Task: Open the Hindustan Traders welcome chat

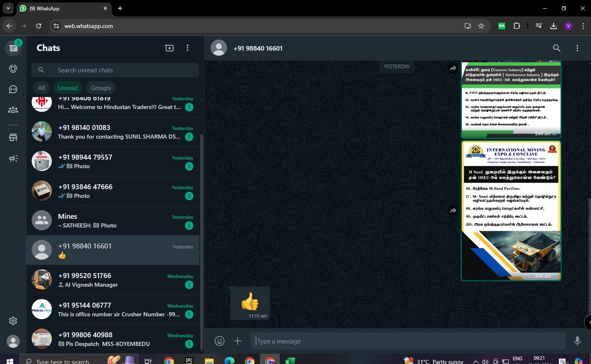Action: click(x=113, y=106)
